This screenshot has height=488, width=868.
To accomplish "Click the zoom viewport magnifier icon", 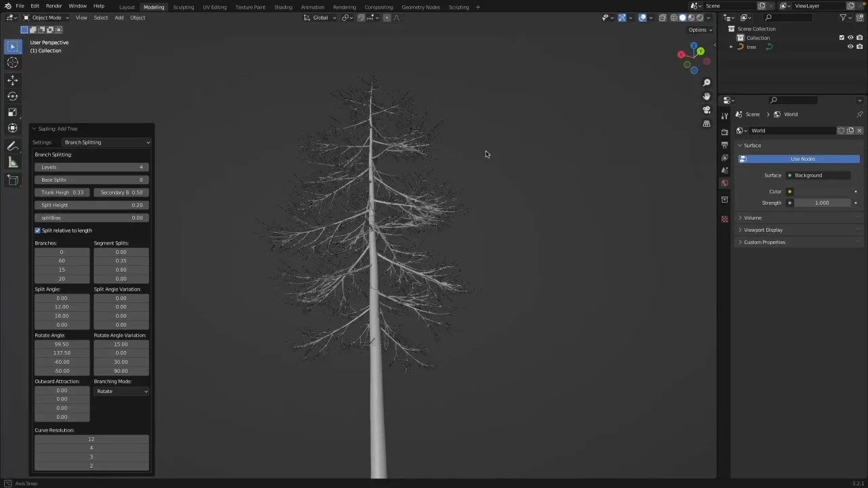I will [x=707, y=83].
